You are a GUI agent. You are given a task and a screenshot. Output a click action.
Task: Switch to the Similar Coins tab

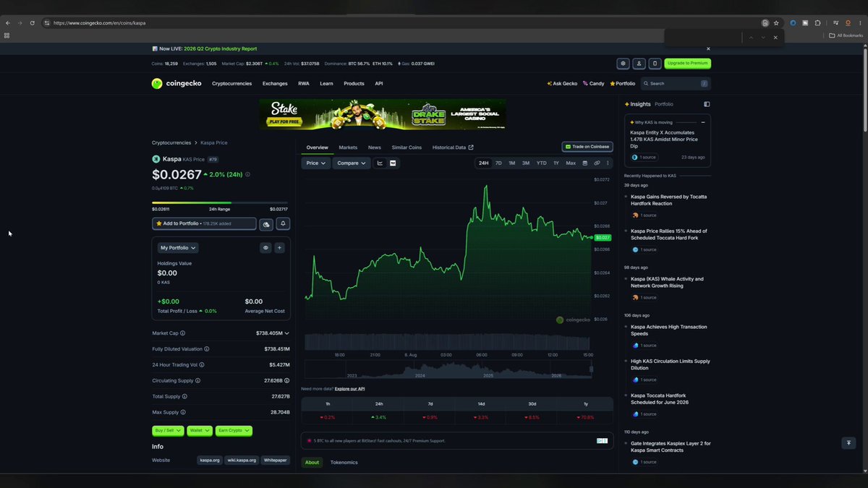(407, 147)
